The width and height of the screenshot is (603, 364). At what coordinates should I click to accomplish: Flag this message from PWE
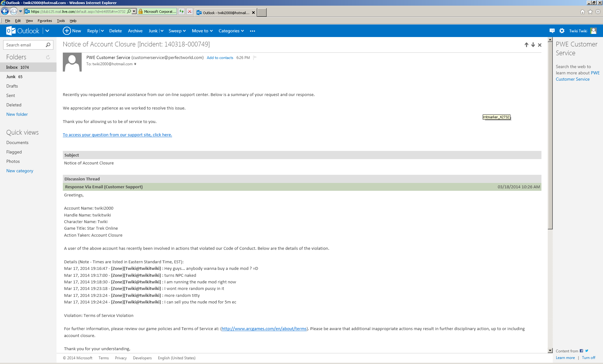(255, 57)
